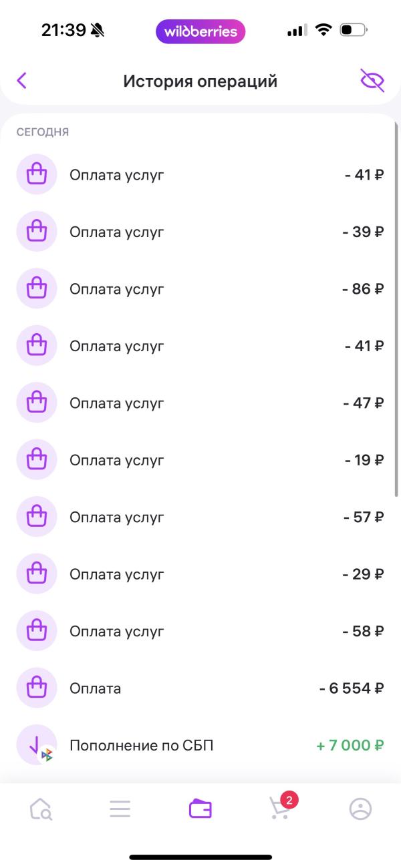Tap the bag icon next to - 19 ₽
Viewport: 401px width, 868px height.
point(37,460)
